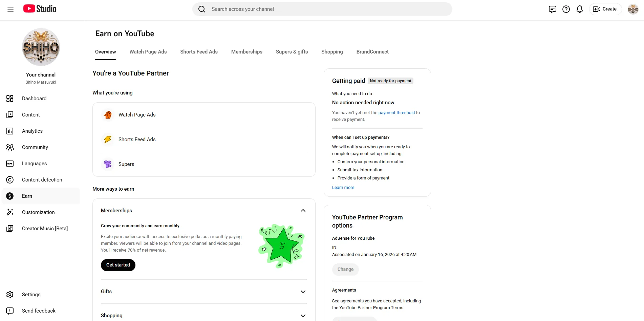Image resolution: width=644 pixels, height=321 pixels.
Task: Open the Shorts Feed Ads tab
Action: click(x=199, y=52)
